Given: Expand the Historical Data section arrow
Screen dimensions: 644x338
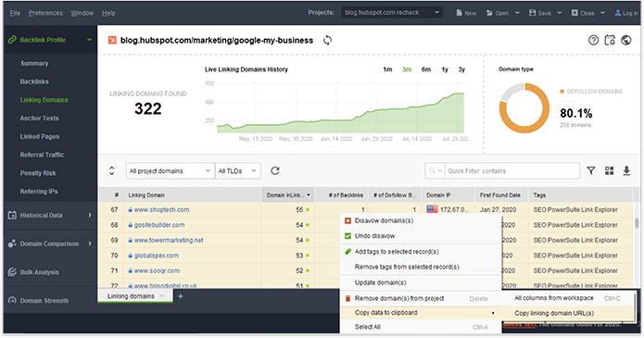Looking at the screenshot, I should tap(90, 215).
